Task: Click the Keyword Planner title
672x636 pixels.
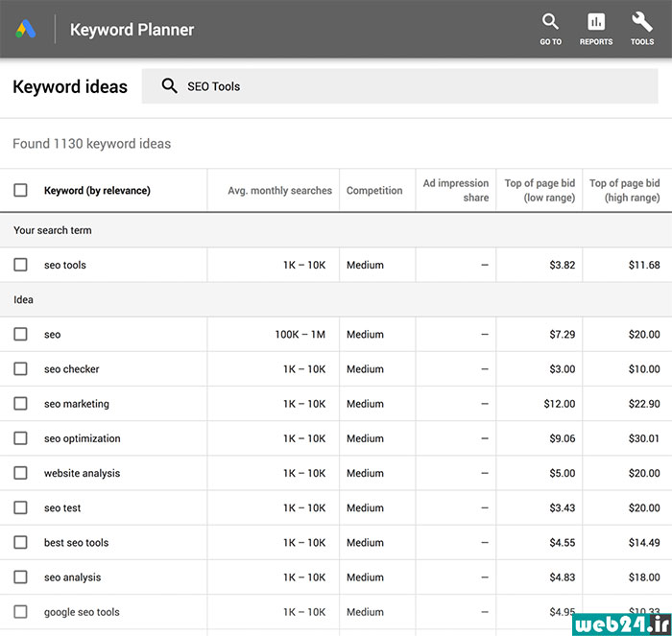Action: 132,30
